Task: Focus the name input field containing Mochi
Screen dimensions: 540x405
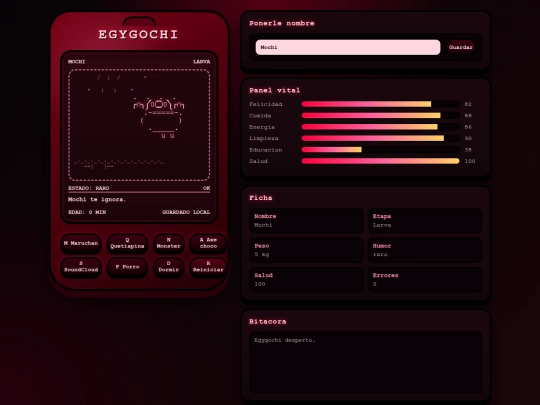Action: click(348, 47)
